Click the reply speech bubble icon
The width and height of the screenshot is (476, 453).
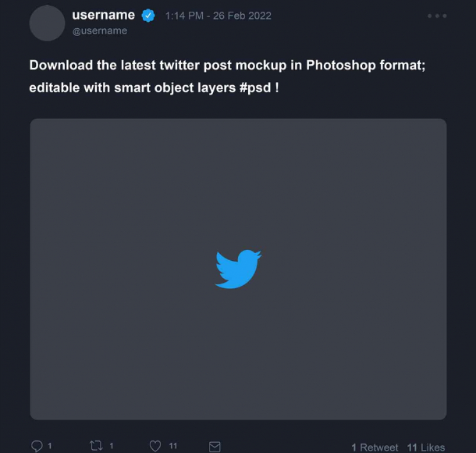37,446
